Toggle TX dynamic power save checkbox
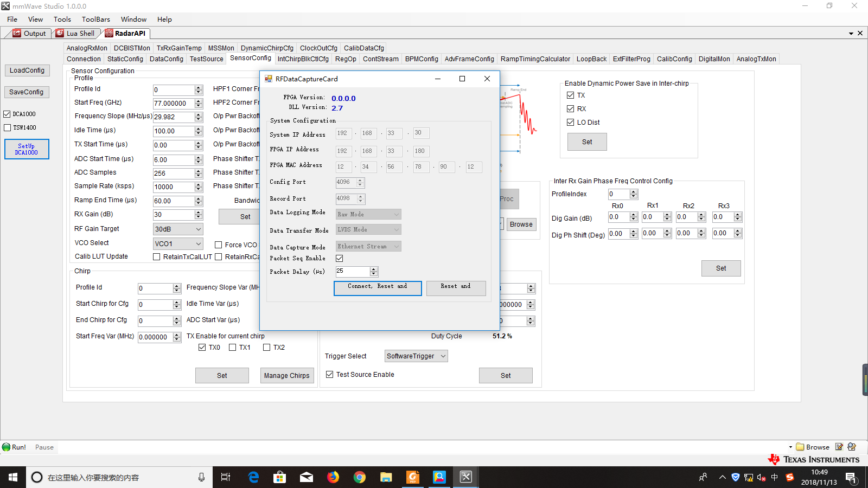Screen dimensions: 868x488 [x=570, y=95]
